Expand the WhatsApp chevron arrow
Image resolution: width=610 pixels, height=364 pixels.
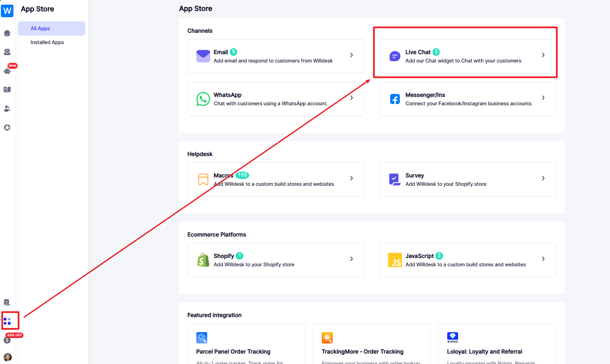click(x=352, y=98)
